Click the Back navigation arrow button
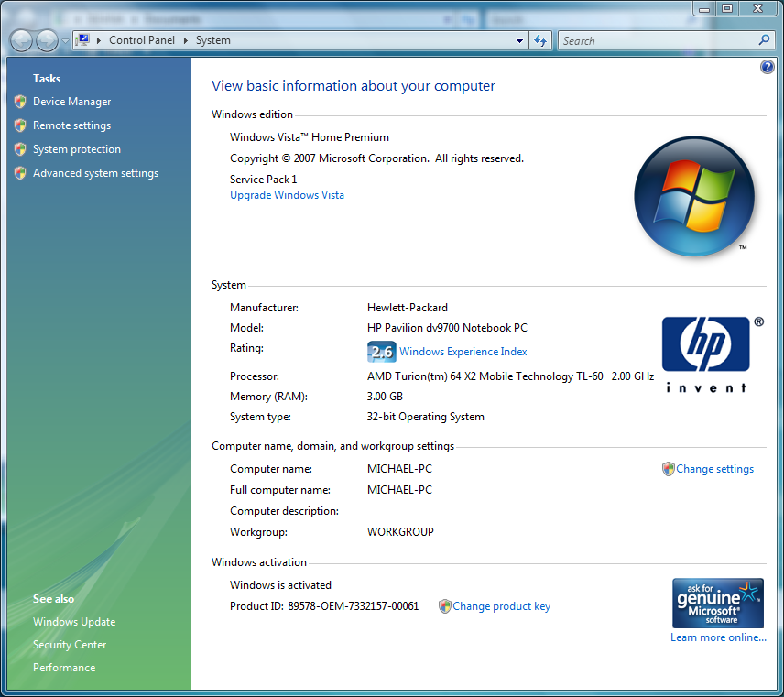Screen dimensions: 784x697 (21, 40)
